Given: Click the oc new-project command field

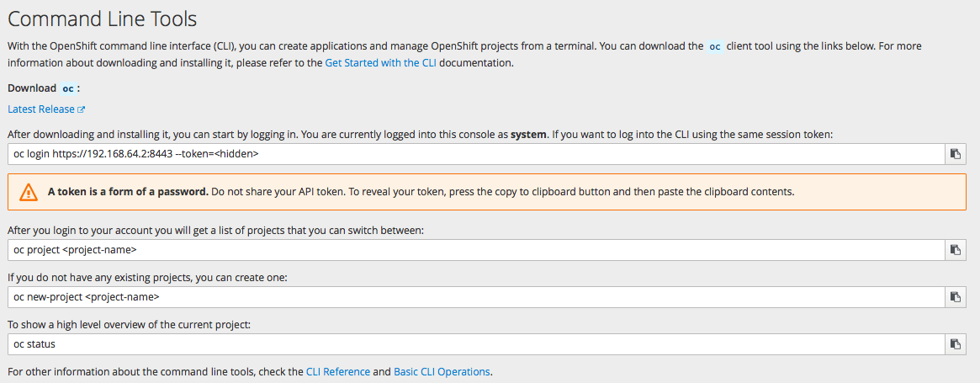Looking at the screenshot, I should coord(476,296).
